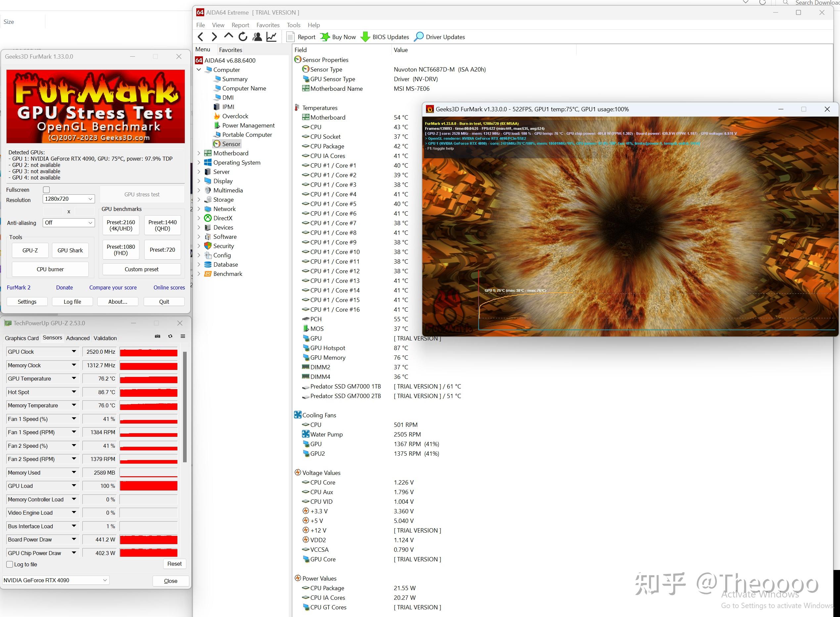Click AIDA64 user profile toolbar icon
The height and width of the screenshot is (617, 840).
(x=257, y=37)
